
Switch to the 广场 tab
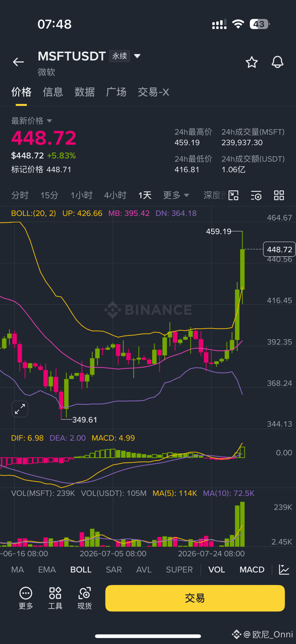pyautogui.click(x=116, y=92)
